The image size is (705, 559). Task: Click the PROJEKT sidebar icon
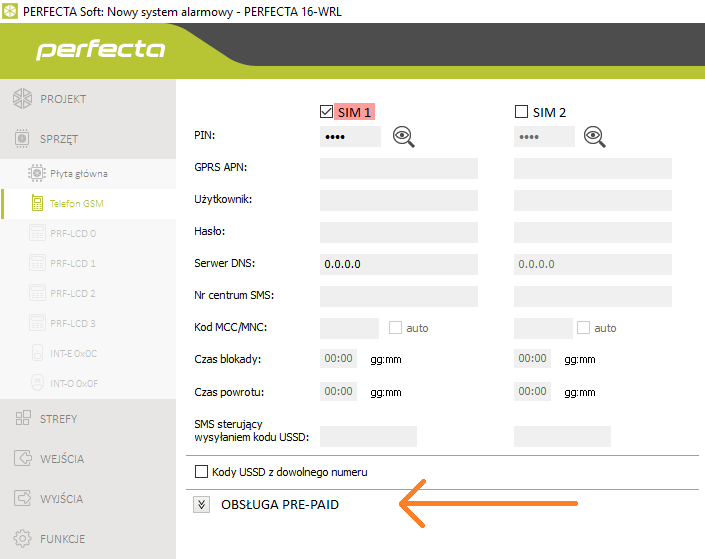[x=22, y=99]
